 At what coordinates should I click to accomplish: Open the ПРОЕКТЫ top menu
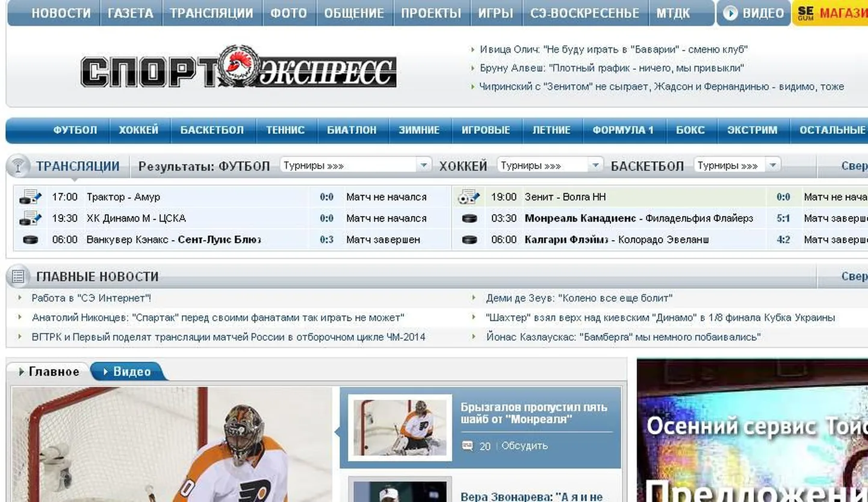(x=431, y=13)
